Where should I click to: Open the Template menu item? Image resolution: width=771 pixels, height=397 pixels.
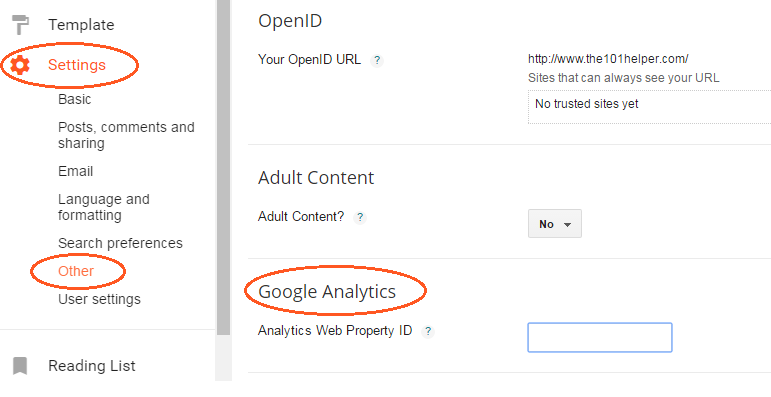(x=81, y=25)
